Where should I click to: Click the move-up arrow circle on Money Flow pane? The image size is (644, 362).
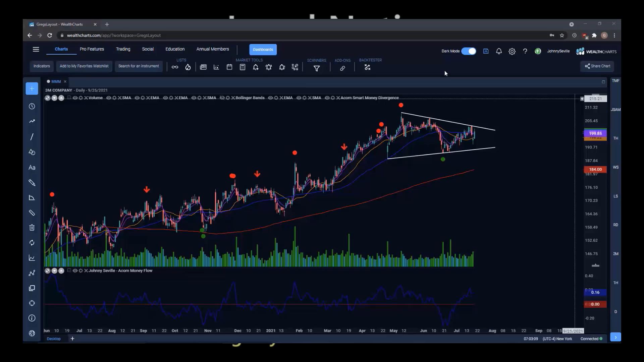(x=61, y=270)
